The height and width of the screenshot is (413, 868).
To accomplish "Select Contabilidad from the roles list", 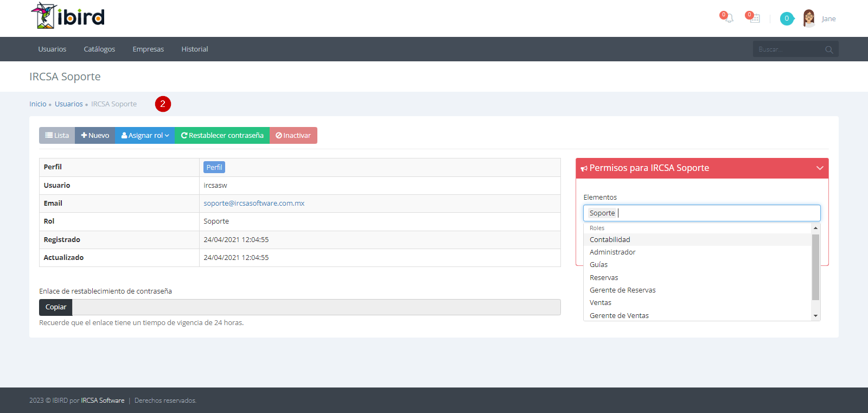I will 697,240.
